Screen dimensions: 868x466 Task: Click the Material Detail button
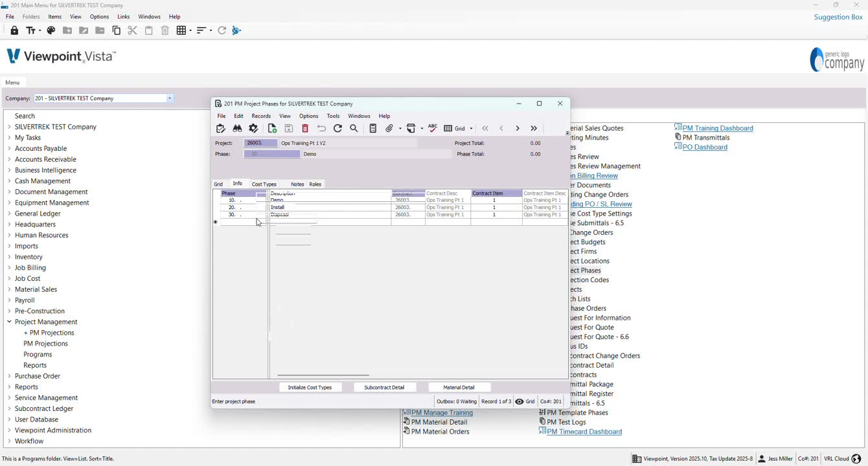pyautogui.click(x=459, y=388)
